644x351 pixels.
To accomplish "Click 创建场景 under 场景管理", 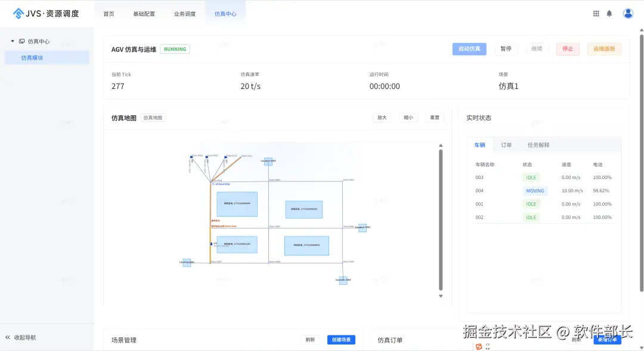I will tap(340, 338).
